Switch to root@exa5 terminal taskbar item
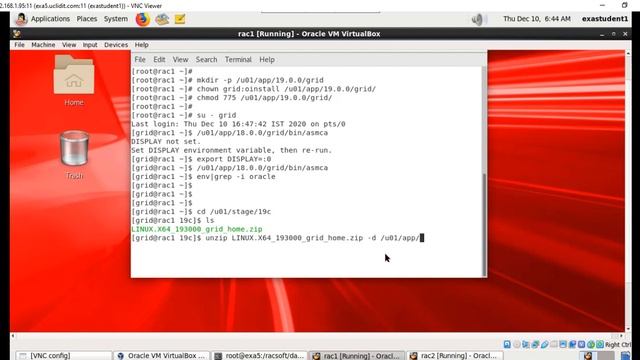The width and height of the screenshot is (640, 360). (260, 356)
